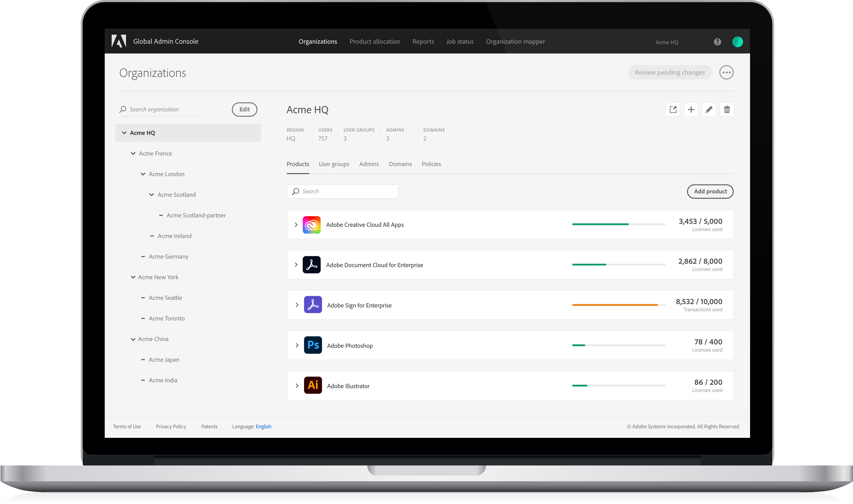Screen dimensions: 853x504
Task: Collapse the Acme Scotland tree node
Action: click(152, 195)
